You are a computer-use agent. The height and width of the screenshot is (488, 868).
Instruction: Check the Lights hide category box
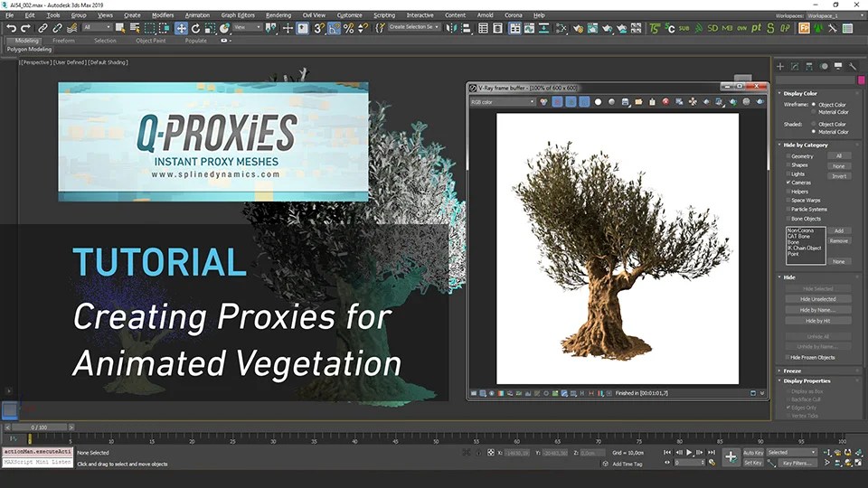tap(788, 174)
